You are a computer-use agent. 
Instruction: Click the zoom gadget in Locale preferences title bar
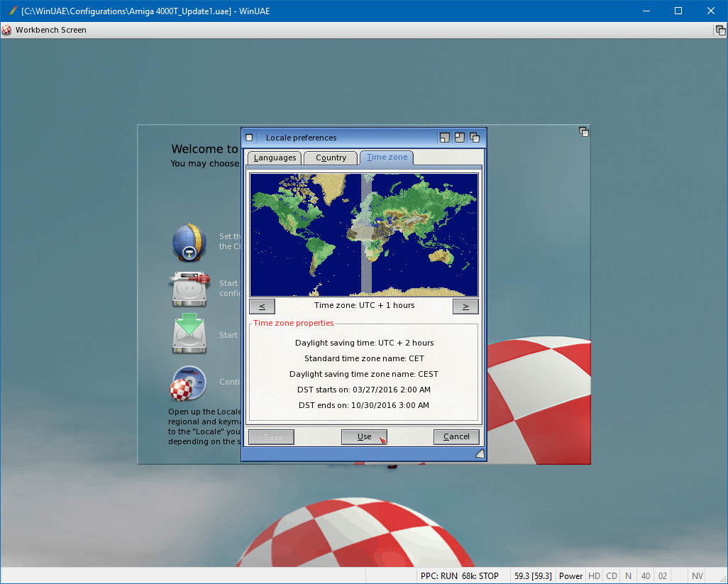[x=460, y=138]
